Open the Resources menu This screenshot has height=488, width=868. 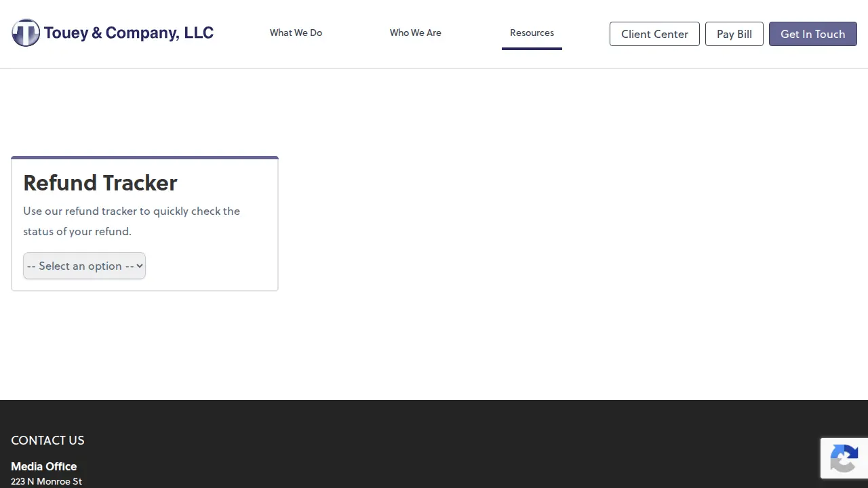coord(532,33)
